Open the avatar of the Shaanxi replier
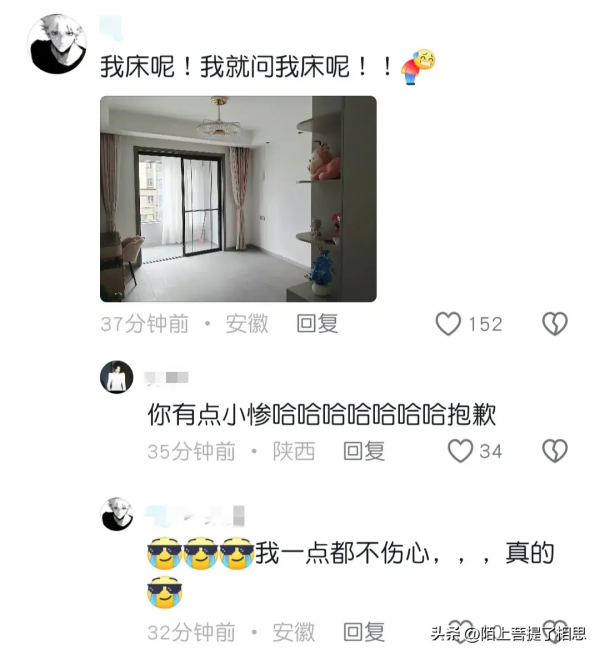The width and height of the screenshot is (600, 655). click(117, 377)
